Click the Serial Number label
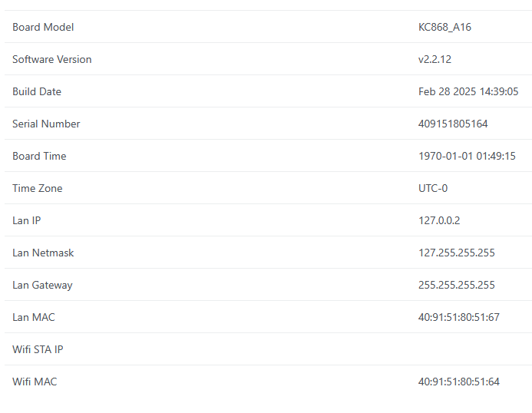 (x=46, y=124)
